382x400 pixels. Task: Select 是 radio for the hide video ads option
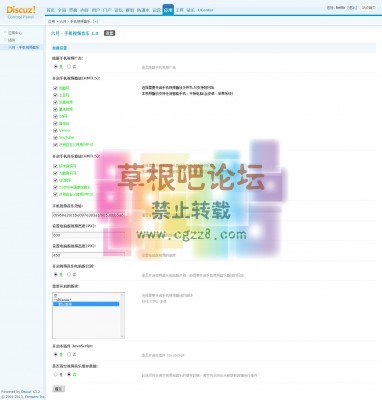[x=56, y=67]
